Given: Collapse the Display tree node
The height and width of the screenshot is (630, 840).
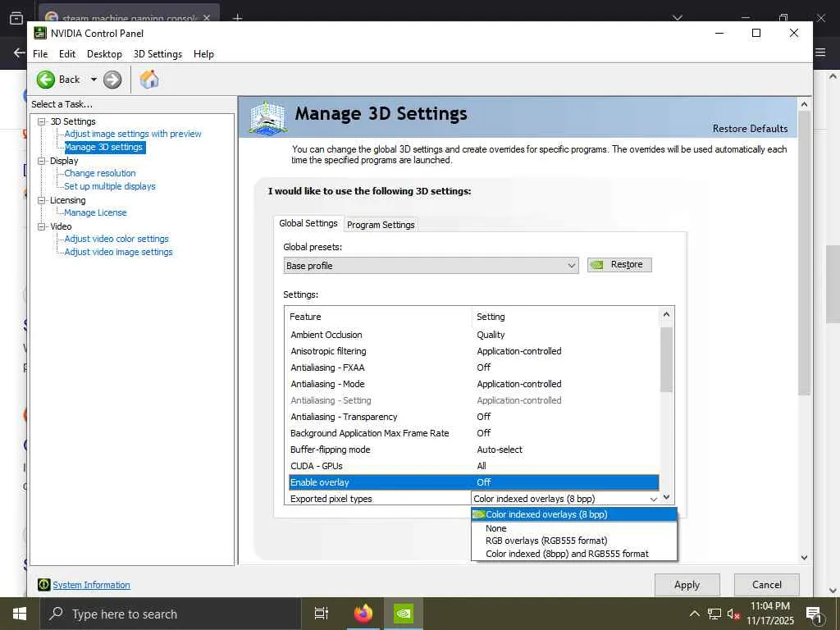Looking at the screenshot, I should pos(41,161).
